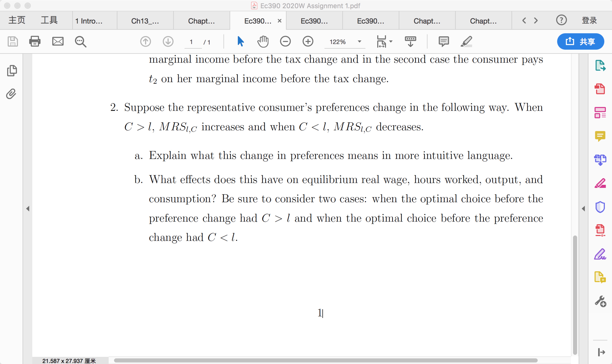The height and width of the screenshot is (364, 612).
Task: Open the zoom level dropdown
Action: click(x=359, y=42)
